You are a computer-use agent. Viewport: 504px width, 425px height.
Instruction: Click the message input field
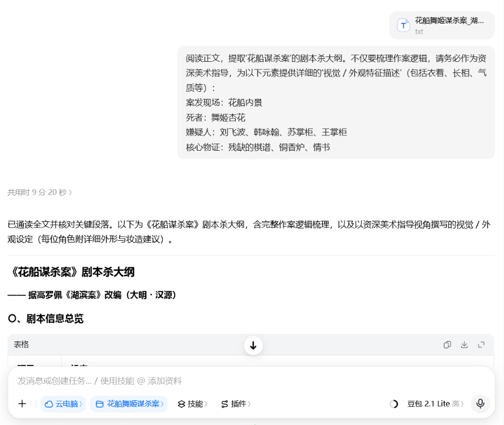click(x=251, y=381)
